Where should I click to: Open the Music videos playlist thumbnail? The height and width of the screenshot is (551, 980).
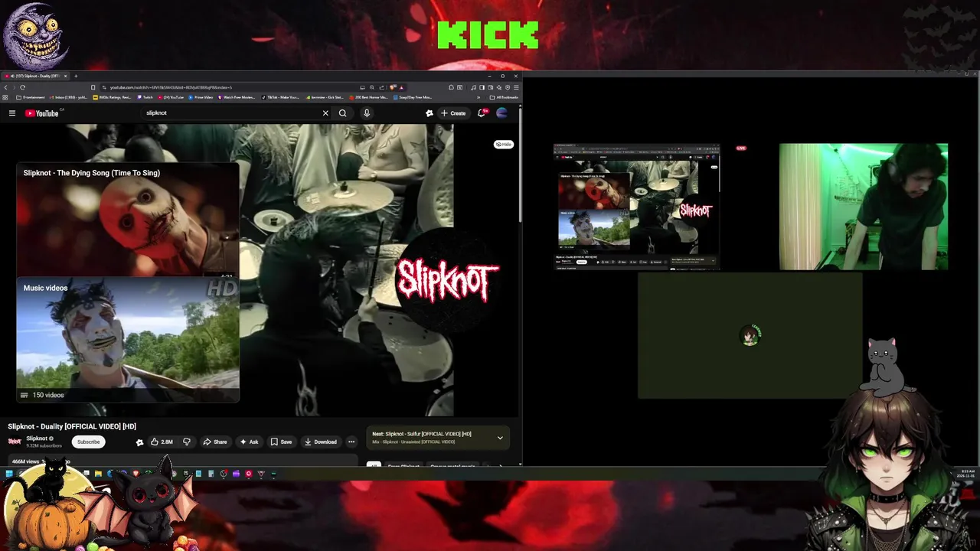(128, 340)
